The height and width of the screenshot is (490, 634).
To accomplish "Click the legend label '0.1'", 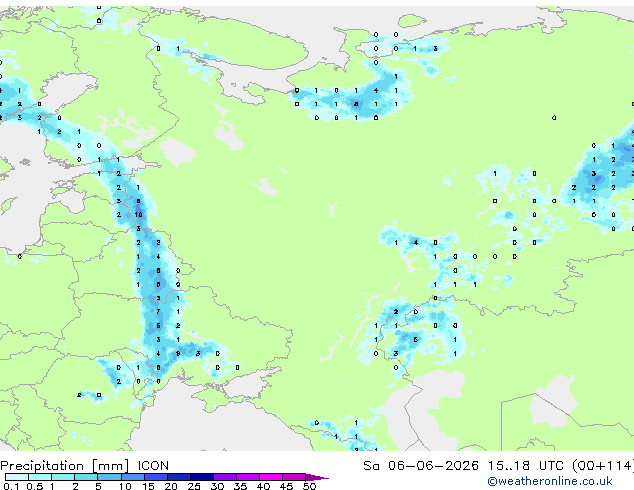I will point(11,486).
